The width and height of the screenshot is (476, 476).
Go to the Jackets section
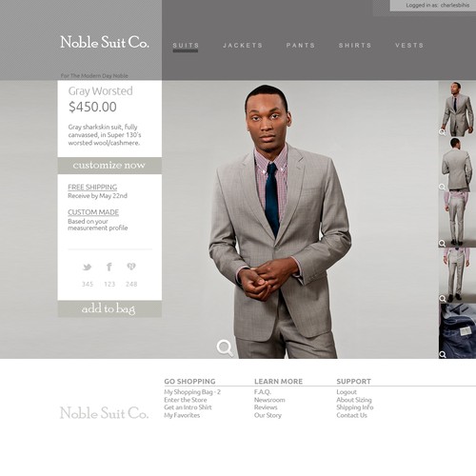243,45
